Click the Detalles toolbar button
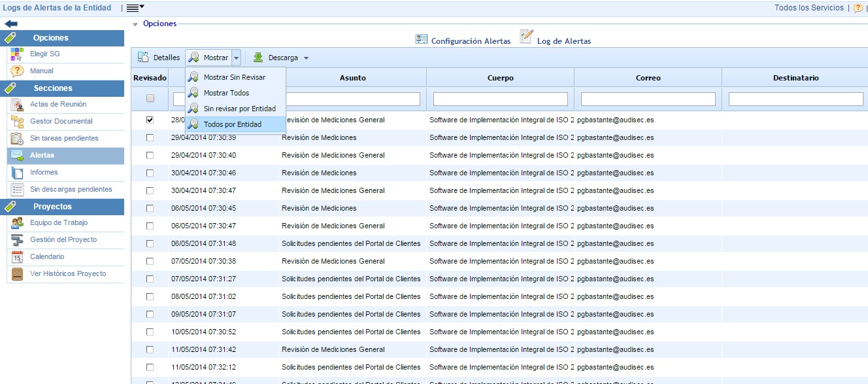The width and height of the screenshot is (868, 384). (x=159, y=58)
